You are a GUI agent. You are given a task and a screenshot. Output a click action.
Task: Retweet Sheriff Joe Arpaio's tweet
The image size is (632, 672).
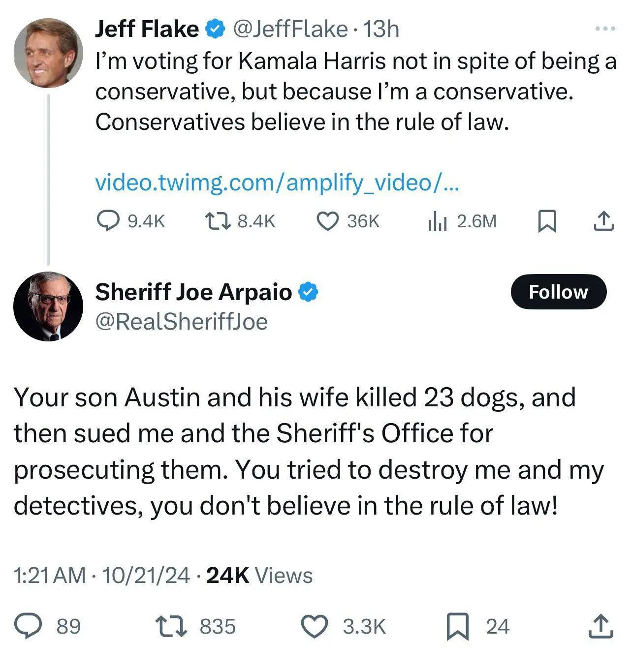[171, 627]
